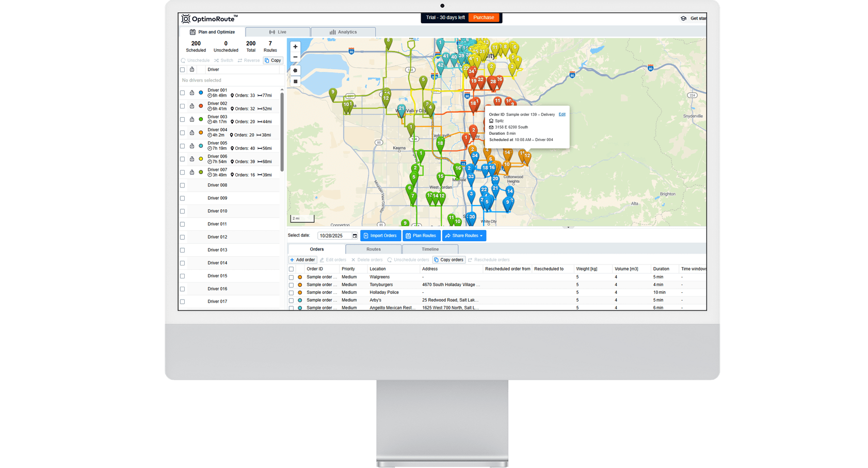This screenshot has width=868, height=468.
Task: Click the Copy orders button
Action: [x=448, y=260]
